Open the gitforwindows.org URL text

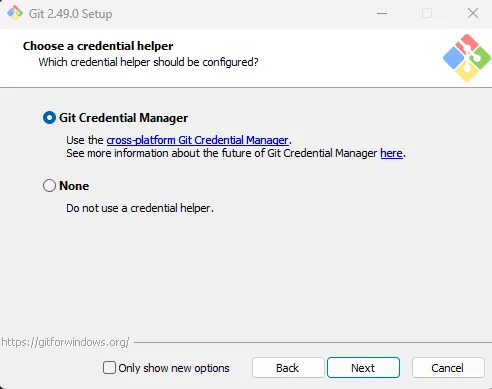point(65,342)
